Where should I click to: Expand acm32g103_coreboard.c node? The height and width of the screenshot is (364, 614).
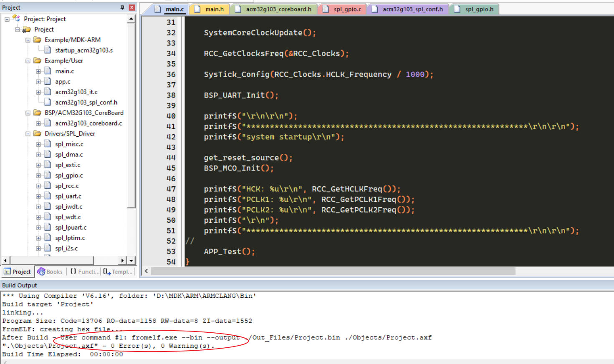coord(38,123)
